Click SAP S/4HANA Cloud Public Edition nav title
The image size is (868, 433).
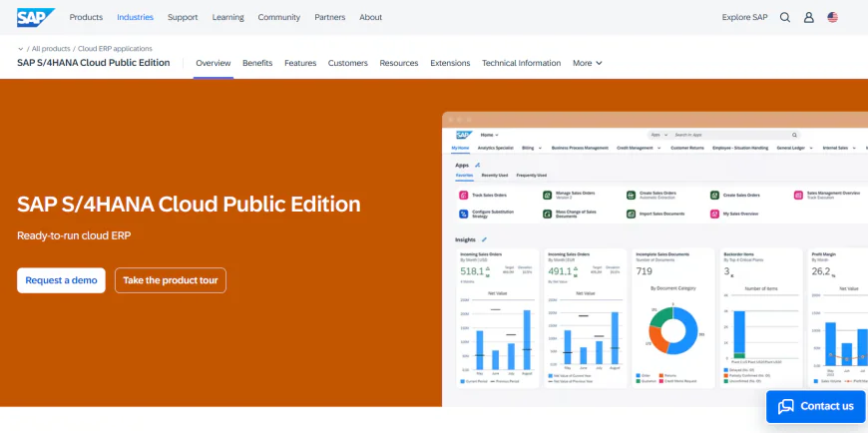pyautogui.click(x=94, y=63)
